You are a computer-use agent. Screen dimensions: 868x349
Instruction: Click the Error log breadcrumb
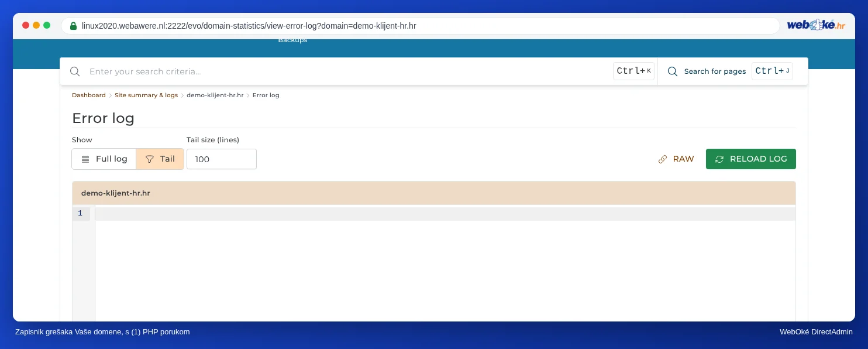pyautogui.click(x=266, y=95)
